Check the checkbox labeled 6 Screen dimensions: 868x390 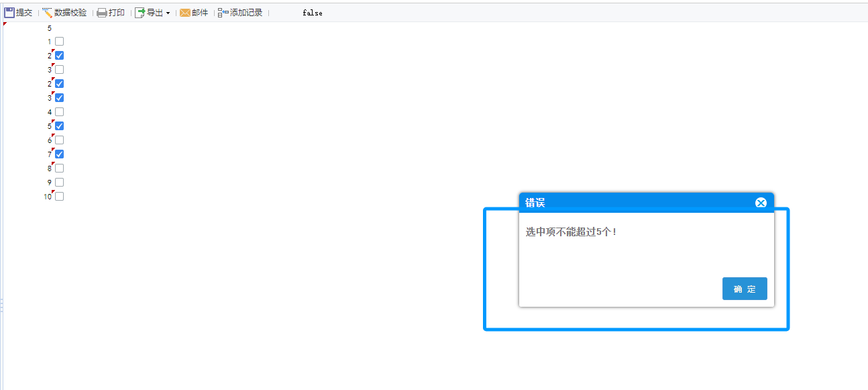tap(59, 140)
